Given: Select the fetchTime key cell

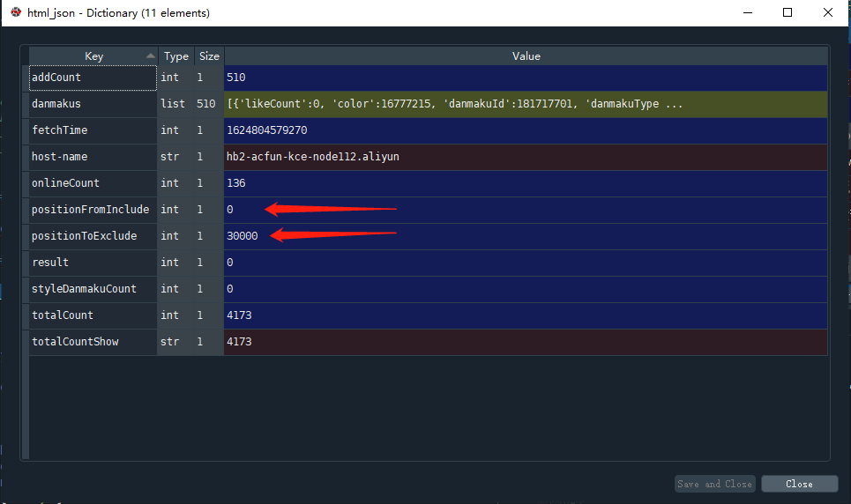Looking at the screenshot, I should coord(93,130).
